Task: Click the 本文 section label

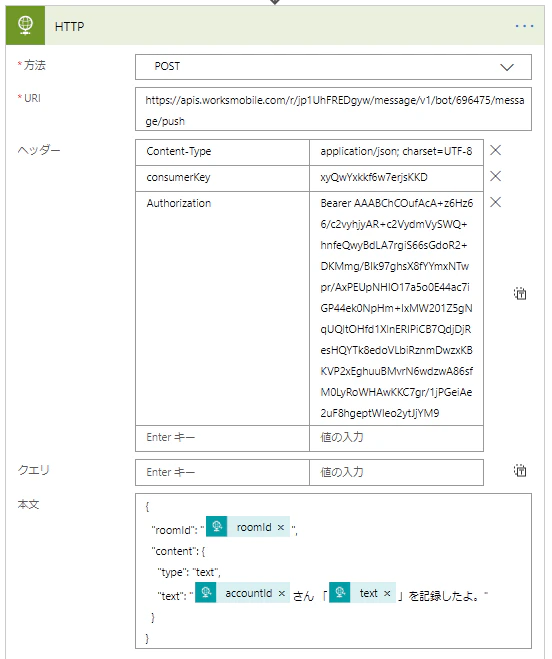Action: click(29, 504)
